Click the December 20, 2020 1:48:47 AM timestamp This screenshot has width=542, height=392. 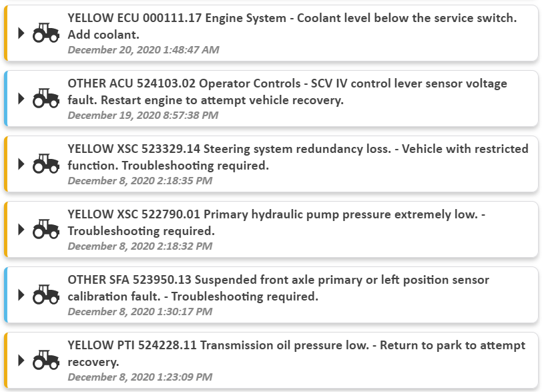pos(144,50)
